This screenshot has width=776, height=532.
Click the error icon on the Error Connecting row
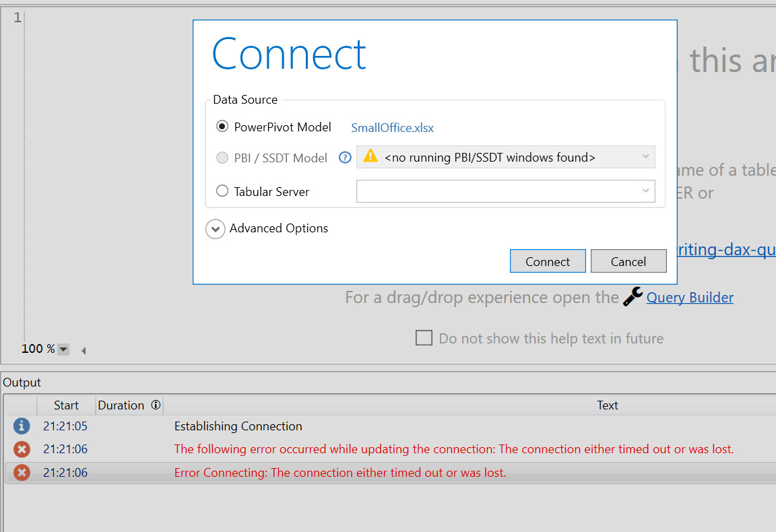[21, 472]
